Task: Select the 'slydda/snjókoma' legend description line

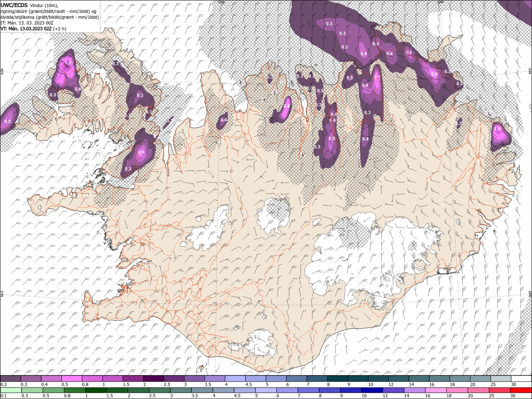Action: click(x=49, y=17)
